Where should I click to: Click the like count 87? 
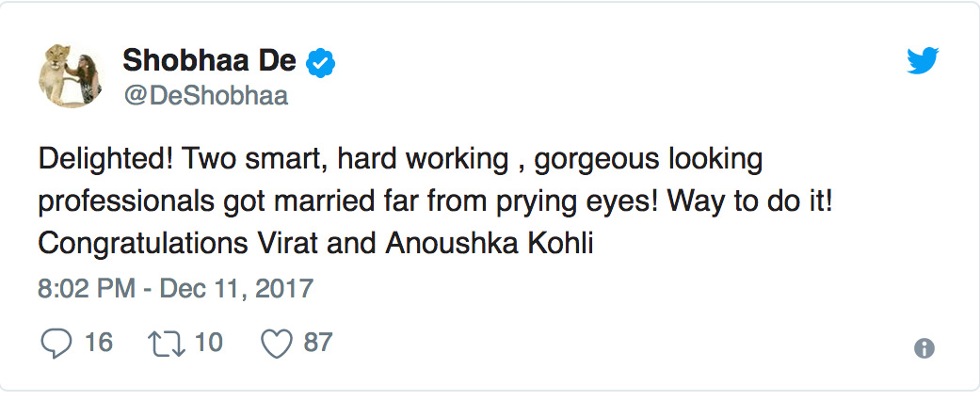point(318,342)
